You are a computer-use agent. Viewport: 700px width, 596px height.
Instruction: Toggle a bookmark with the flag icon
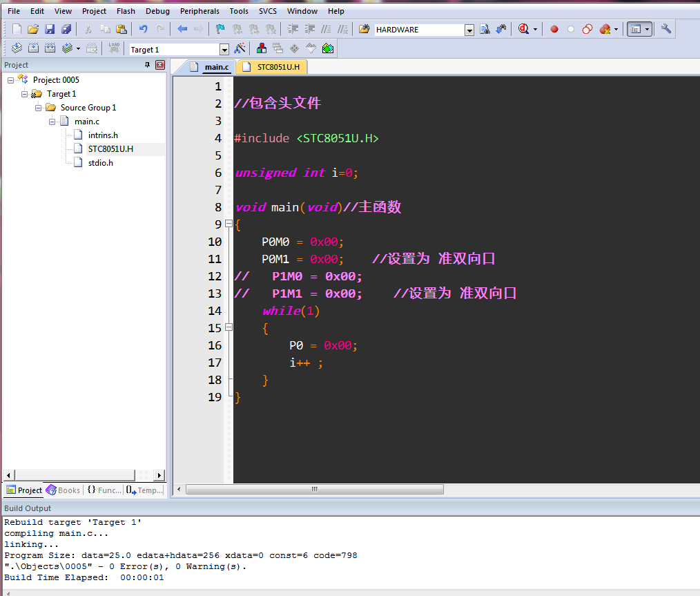pyautogui.click(x=220, y=29)
